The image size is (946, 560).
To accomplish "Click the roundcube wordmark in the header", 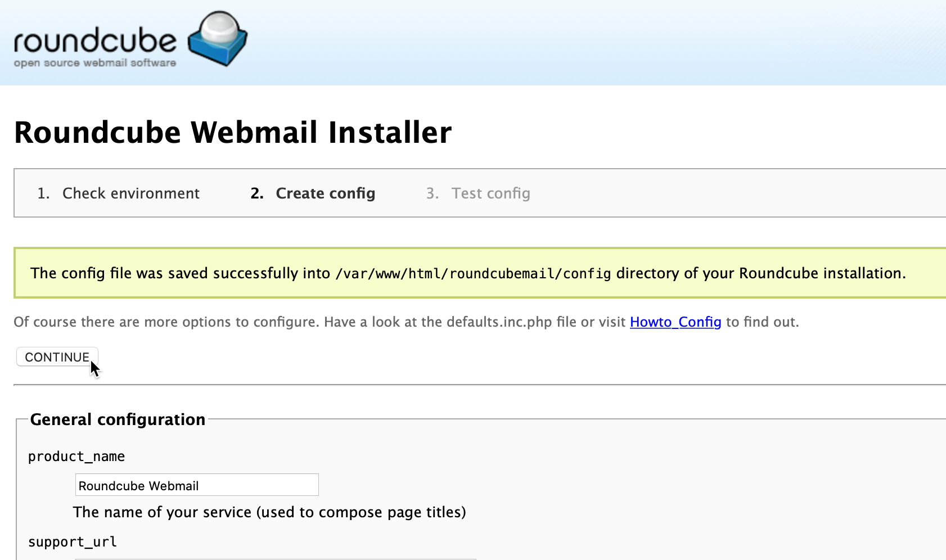I will click(x=95, y=40).
